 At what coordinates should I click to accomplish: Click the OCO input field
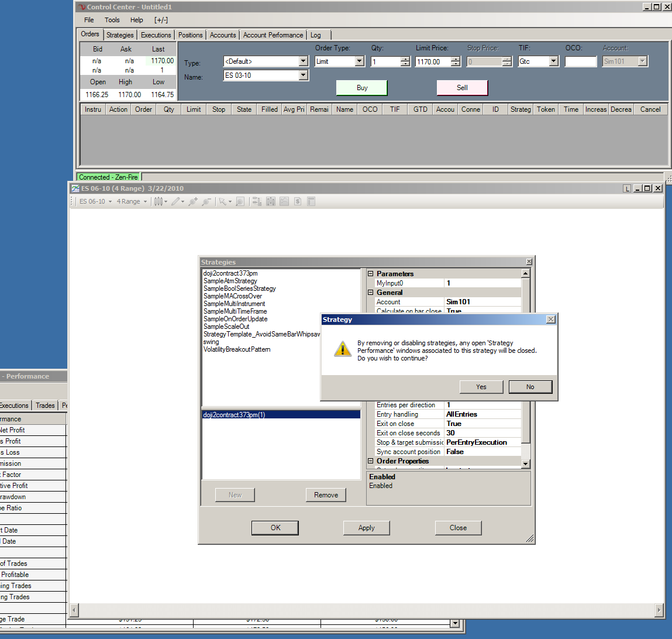pos(581,61)
